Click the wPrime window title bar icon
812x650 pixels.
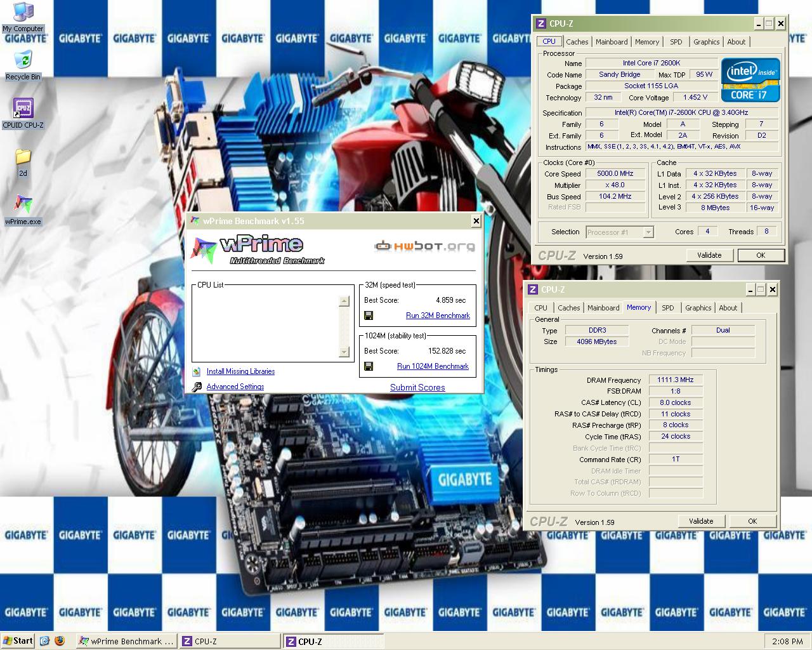[x=195, y=221]
